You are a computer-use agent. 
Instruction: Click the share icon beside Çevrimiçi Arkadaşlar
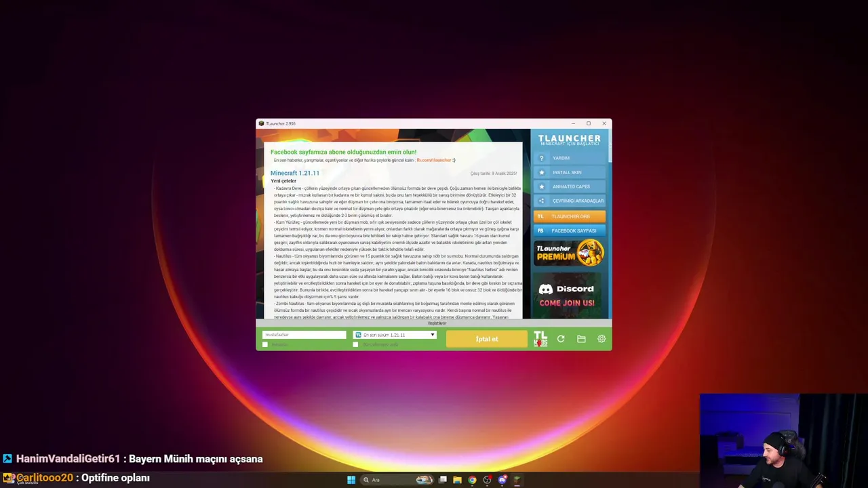(x=541, y=201)
